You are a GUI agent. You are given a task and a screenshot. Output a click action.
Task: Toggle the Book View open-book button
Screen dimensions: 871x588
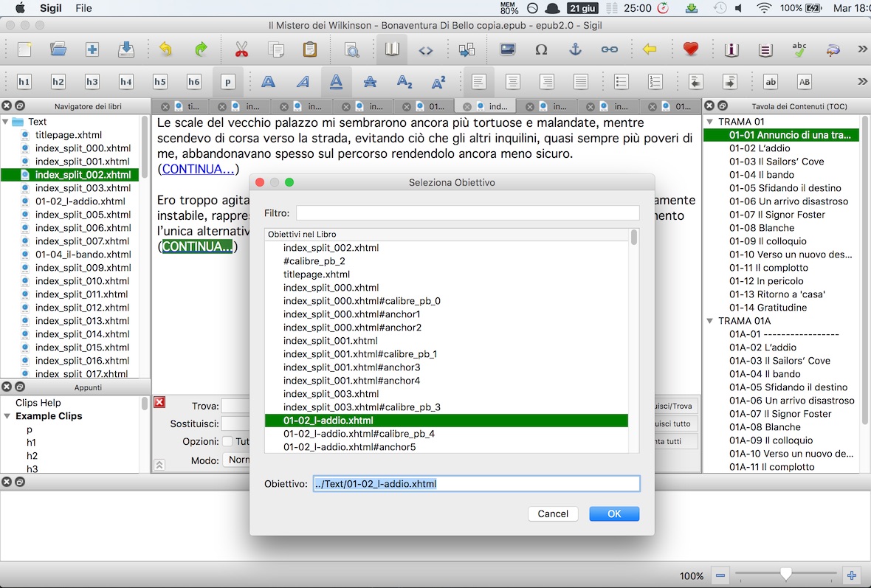point(392,49)
